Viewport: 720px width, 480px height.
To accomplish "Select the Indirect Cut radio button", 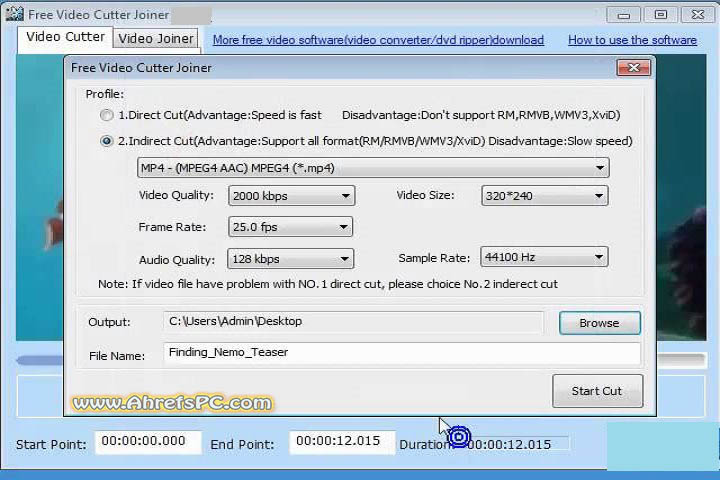I will [x=107, y=141].
